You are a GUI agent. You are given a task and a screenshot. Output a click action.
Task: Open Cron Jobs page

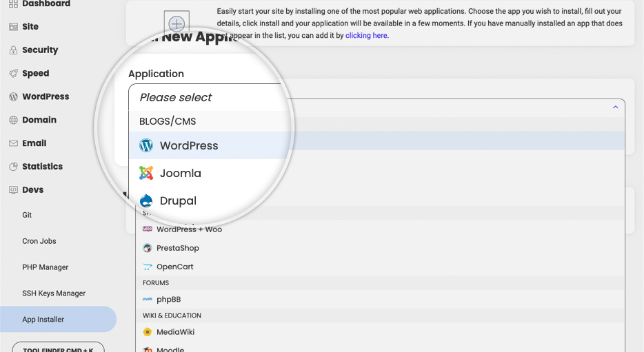[39, 241]
